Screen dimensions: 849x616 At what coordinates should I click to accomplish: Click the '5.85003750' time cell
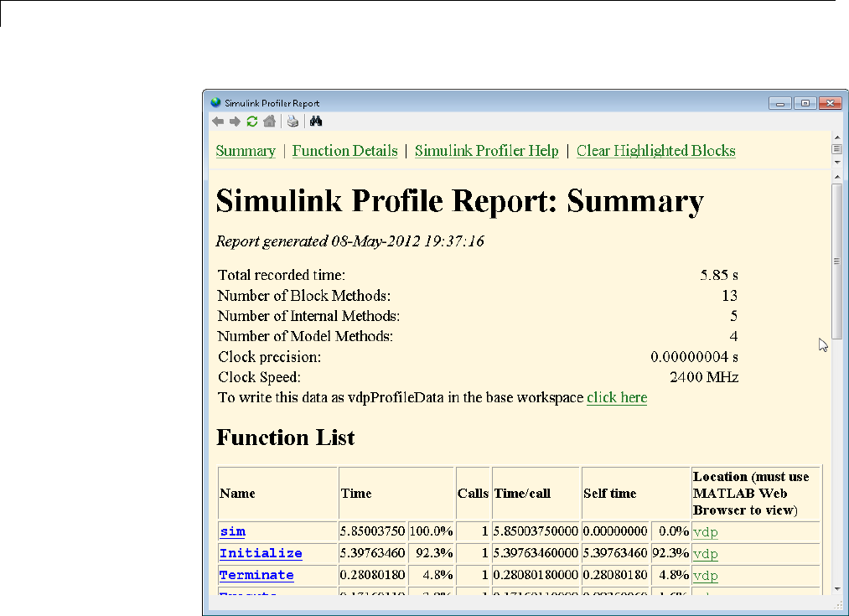tap(372, 531)
